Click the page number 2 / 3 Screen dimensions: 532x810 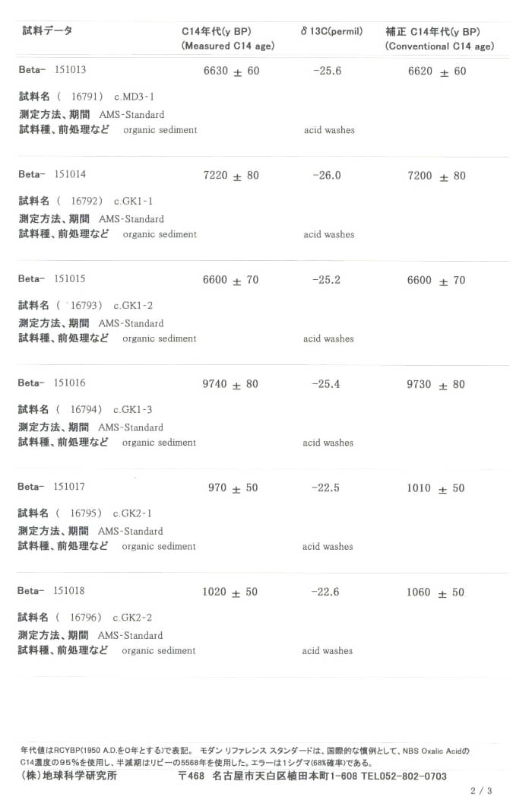[x=481, y=791]
